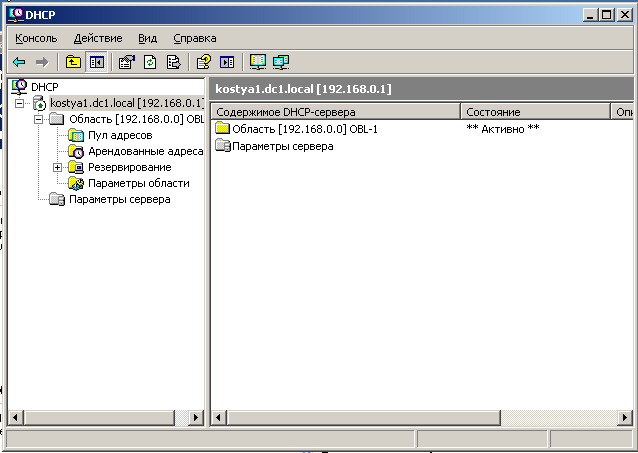Select Резервирование tree item label
Image resolution: width=638 pixels, height=453 pixels.
point(129,167)
